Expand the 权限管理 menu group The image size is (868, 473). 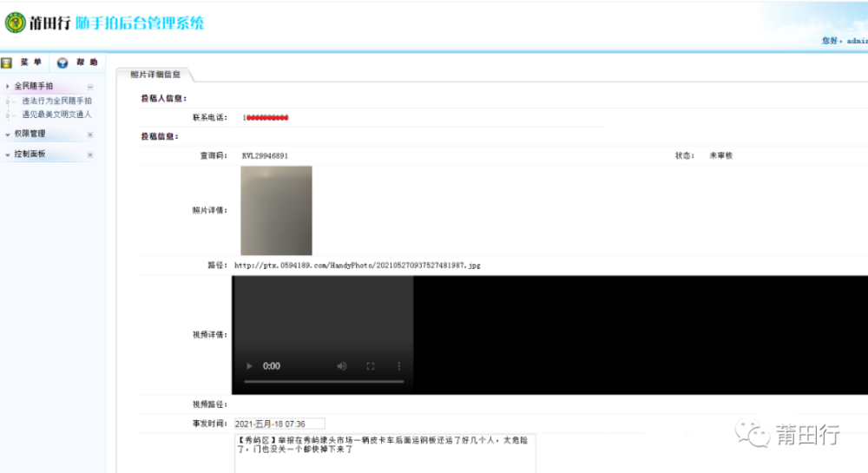click(30, 134)
